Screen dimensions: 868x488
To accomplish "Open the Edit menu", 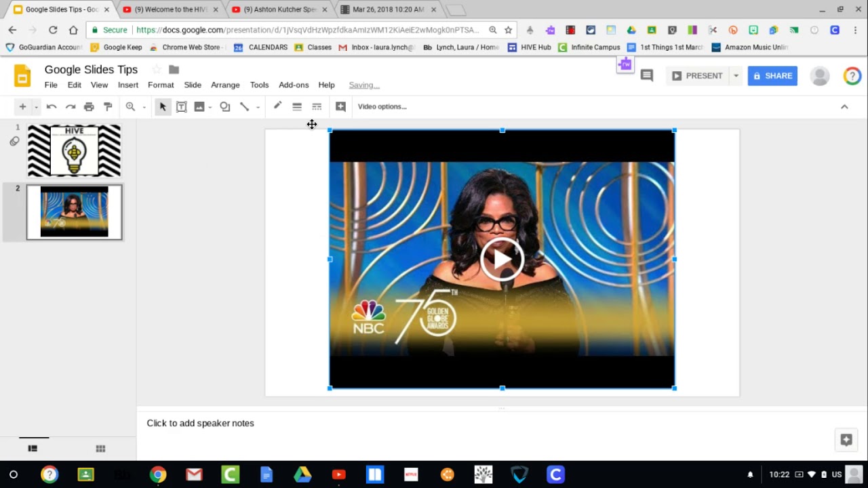I will [x=75, y=85].
